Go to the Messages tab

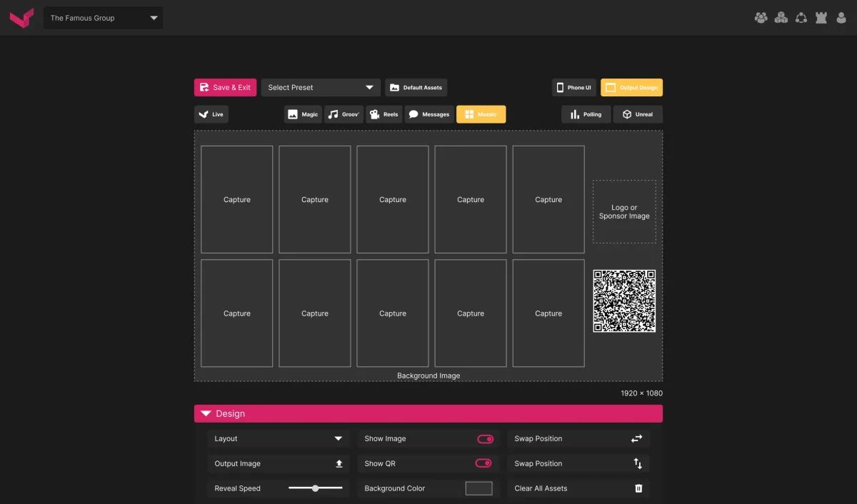point(429,114)
